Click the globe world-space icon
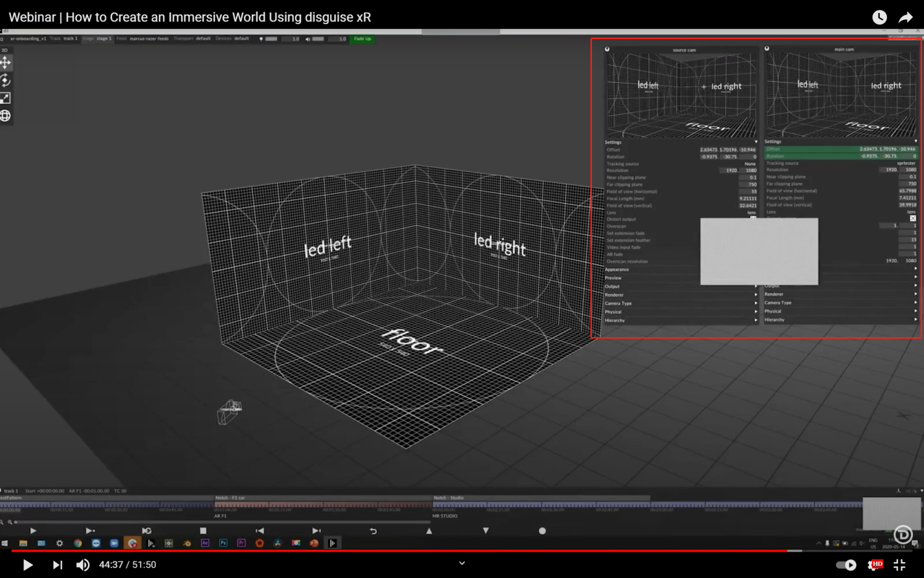 [x=6, y=116]
